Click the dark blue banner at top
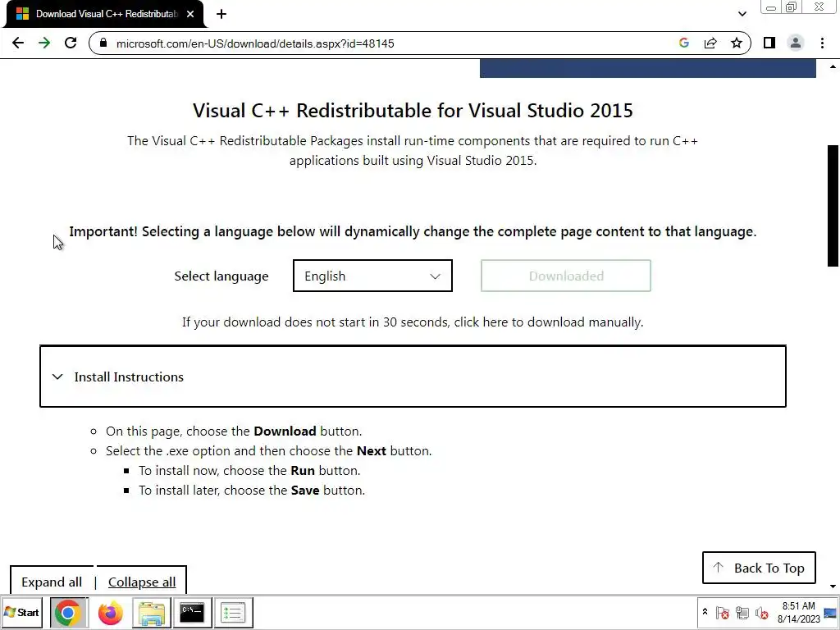This screenshot has height=630, width=840. click(648, 69)
